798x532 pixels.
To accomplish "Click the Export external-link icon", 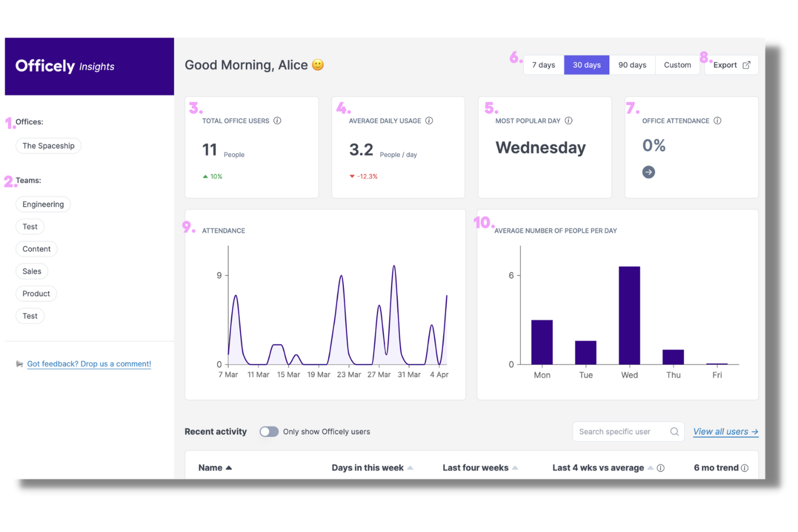I will 747,65.
